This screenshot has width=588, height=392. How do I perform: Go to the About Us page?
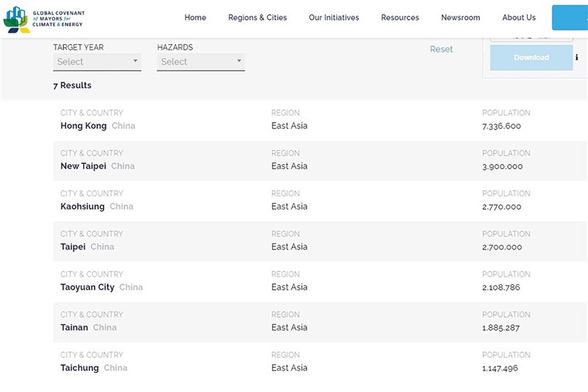pyautogui.click(x=519, y=18)
